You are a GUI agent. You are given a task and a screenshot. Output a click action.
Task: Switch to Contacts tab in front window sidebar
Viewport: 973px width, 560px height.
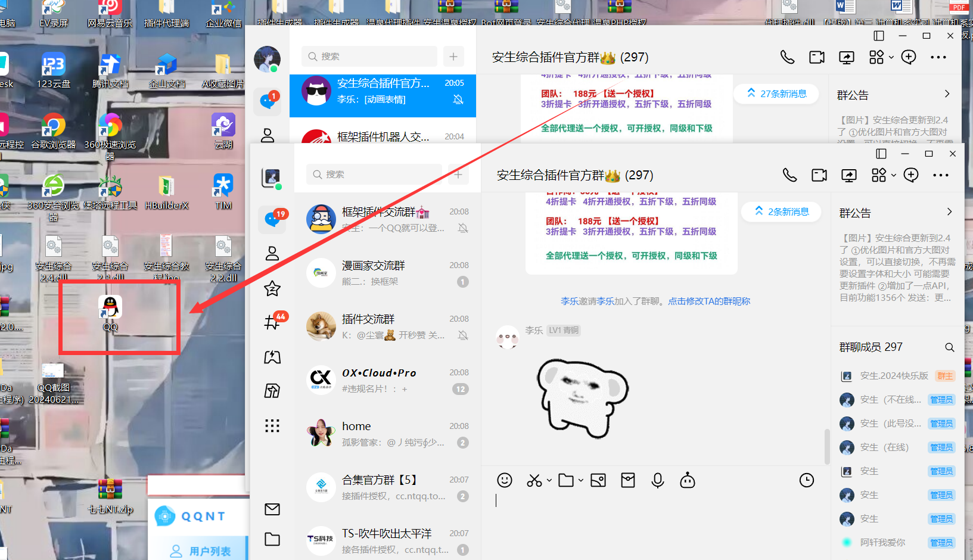272,254
